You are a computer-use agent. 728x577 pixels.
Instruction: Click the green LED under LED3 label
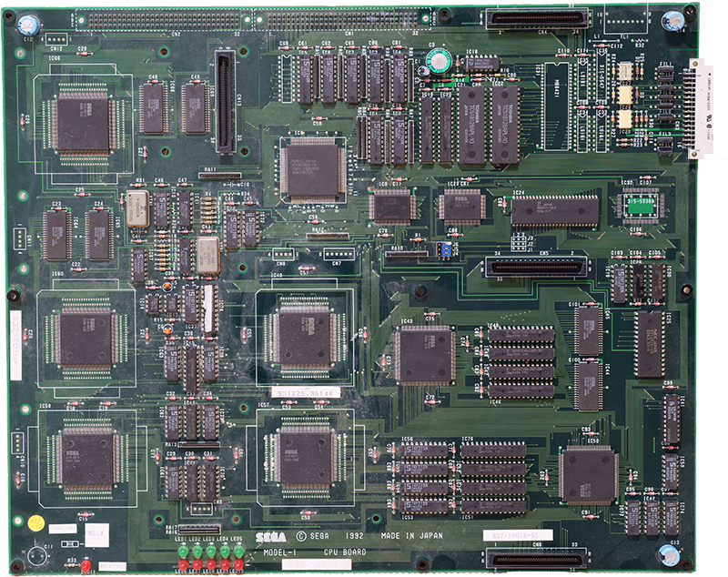point(211,551)
